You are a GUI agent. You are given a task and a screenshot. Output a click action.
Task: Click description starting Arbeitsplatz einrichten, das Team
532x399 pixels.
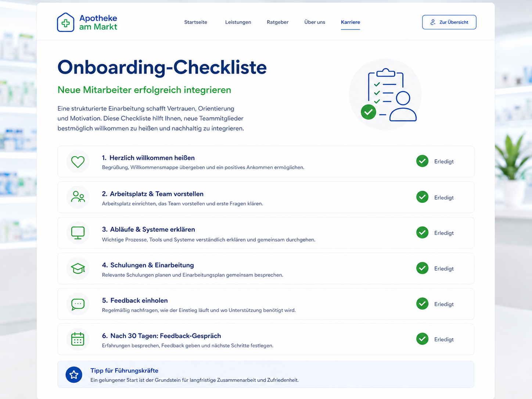[183, 204]
